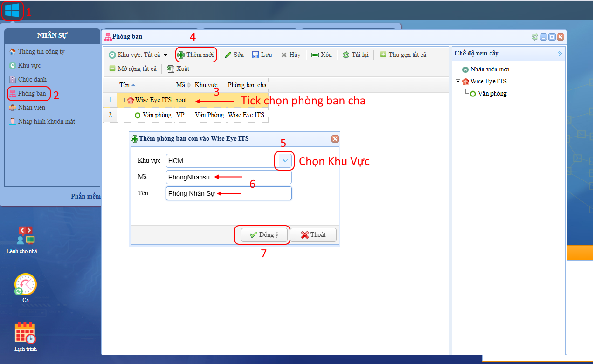
Task: Click the Thêm mới toolbar button
Action: (x=196, y=55)
